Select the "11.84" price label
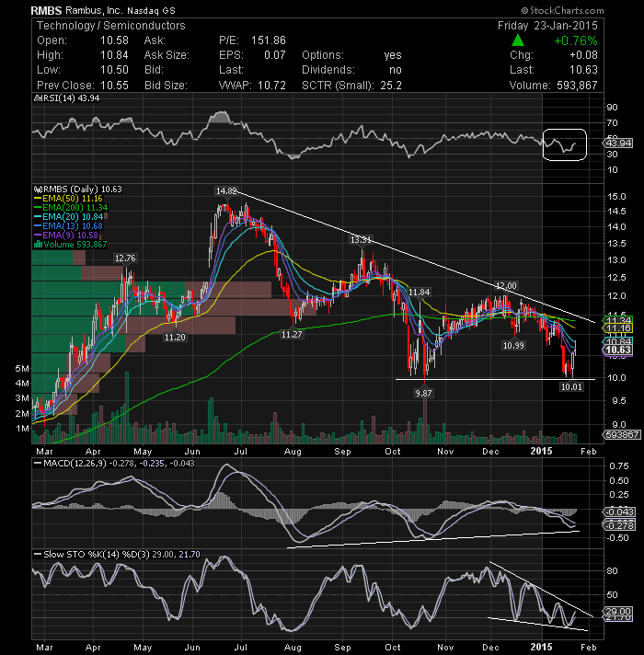This screenshot has height=655, width=644. (x=419, y=292)
